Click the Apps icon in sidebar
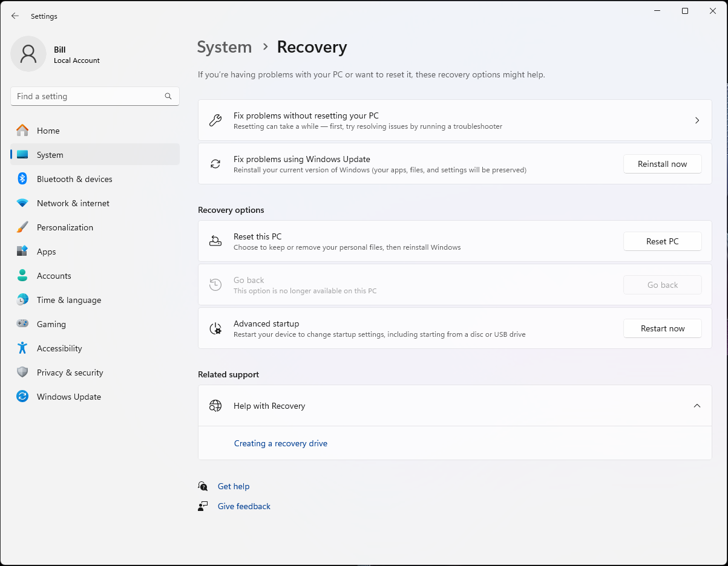Viewport: 728px width, 566px height. tap(22, 252)
